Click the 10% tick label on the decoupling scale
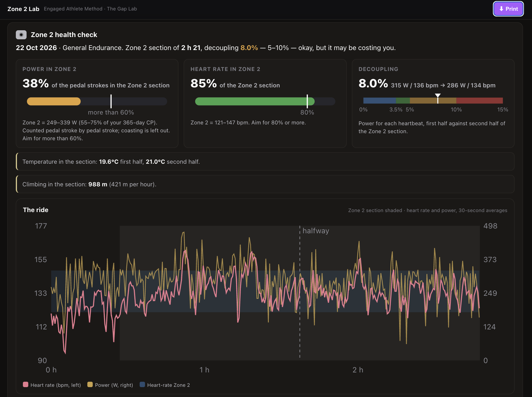 click(x=456, y=109)
